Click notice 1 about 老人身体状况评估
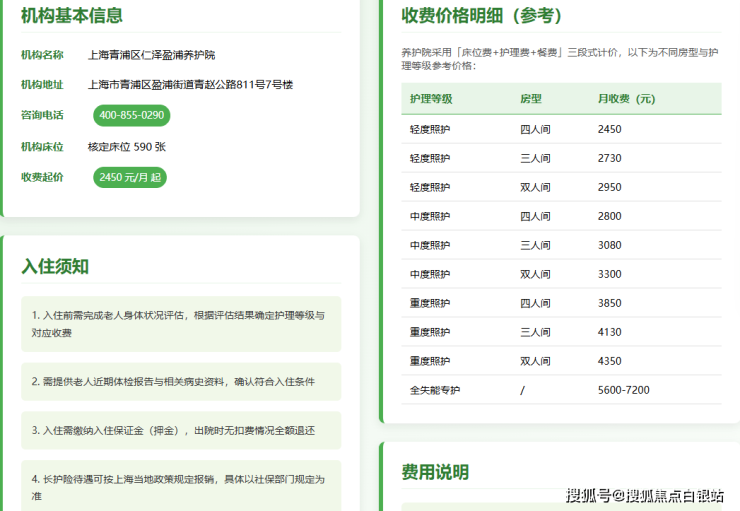740x511 pixels. [181, 324]
